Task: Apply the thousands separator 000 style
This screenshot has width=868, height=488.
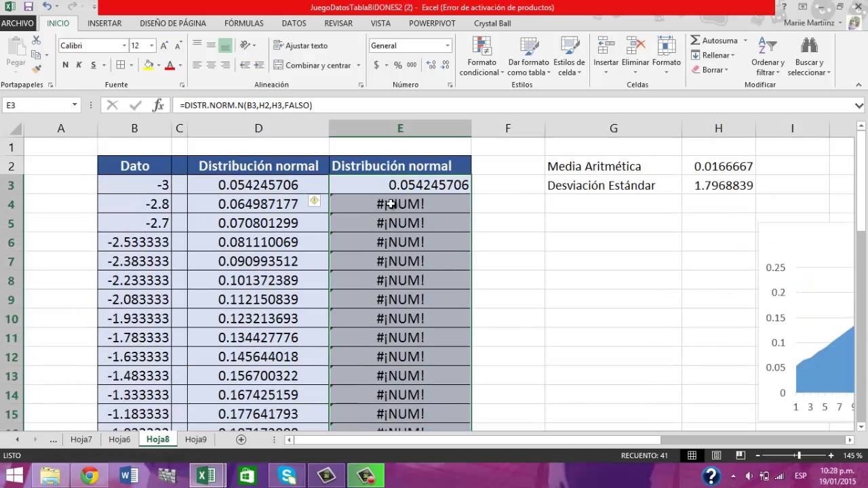Action: [412, 65]
